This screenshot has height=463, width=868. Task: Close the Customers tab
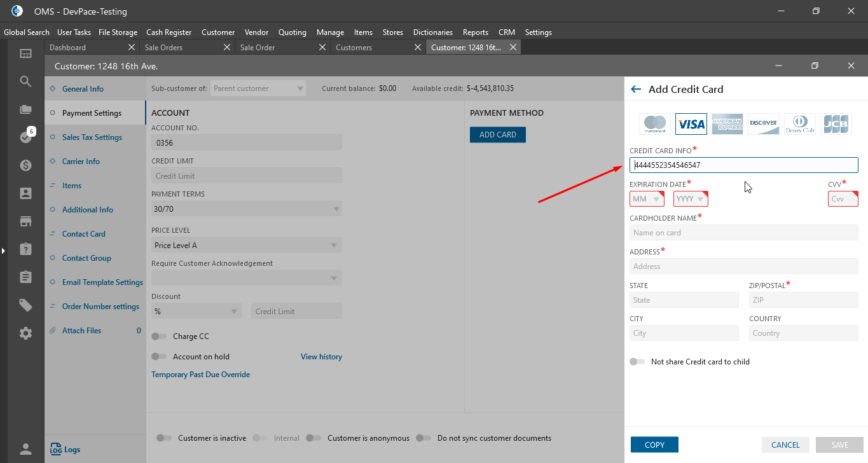click(418, 47)
